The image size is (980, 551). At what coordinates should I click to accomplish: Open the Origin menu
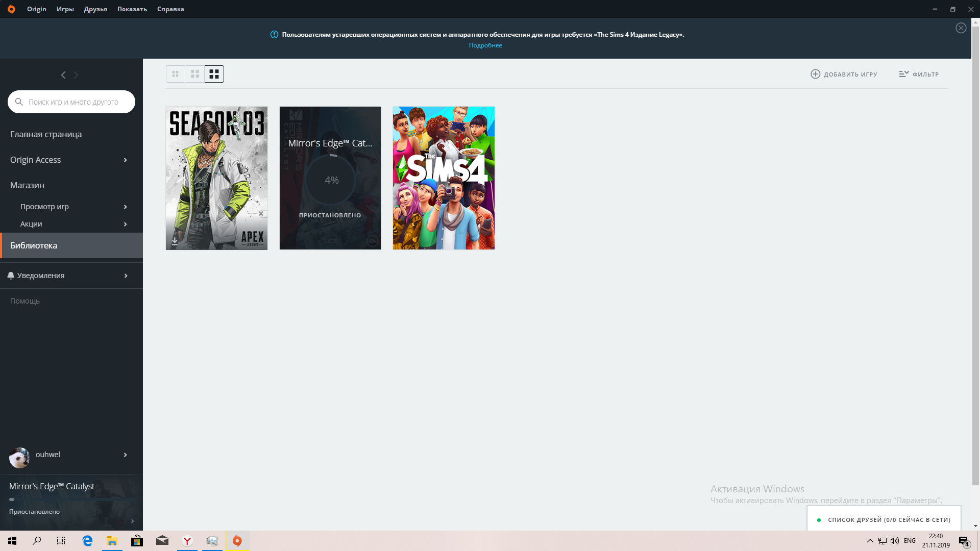[x=37, y=9]
